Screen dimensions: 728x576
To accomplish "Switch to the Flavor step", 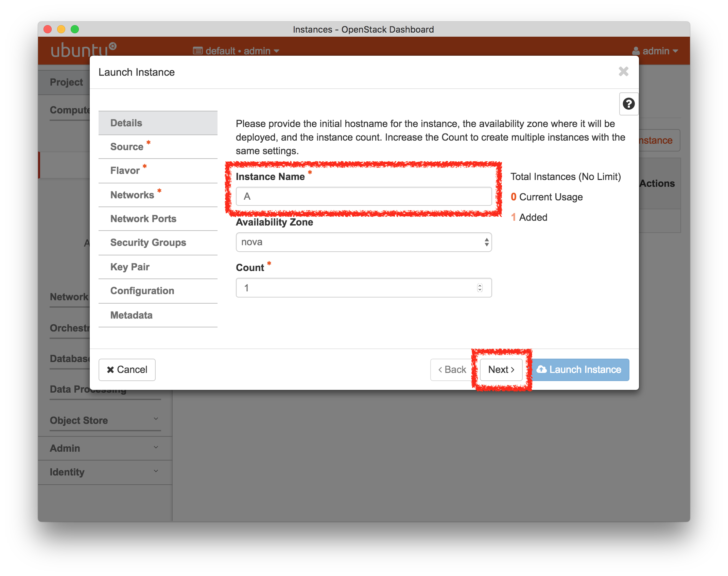I will coord(158,170).
